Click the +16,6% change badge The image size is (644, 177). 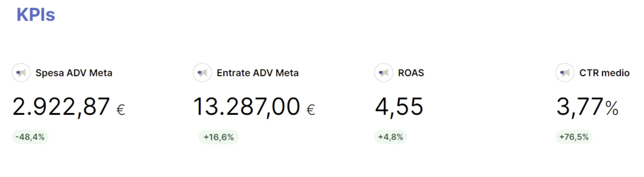coord(219,137)
